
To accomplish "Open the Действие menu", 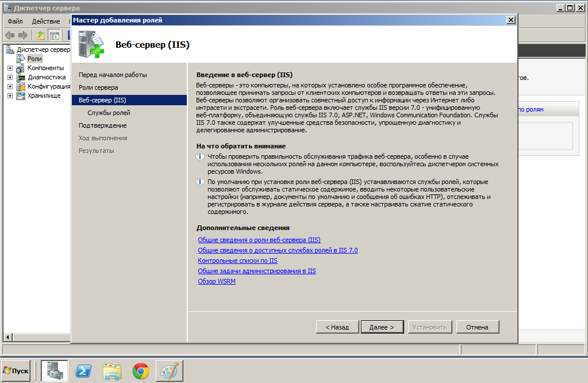I will click(46, 21).
